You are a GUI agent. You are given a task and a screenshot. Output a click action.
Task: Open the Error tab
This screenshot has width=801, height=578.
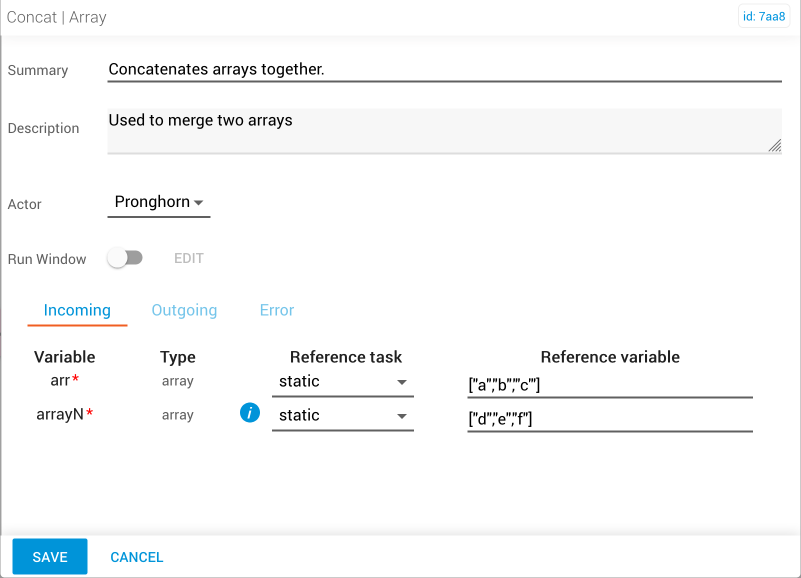pyautogui.click(x=277, y=310)
